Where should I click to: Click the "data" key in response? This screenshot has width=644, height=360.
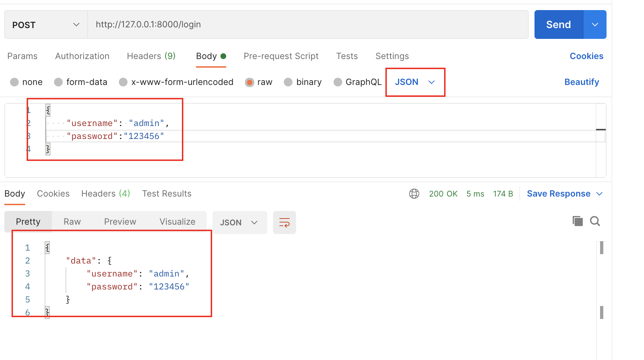[x=81, y=261]
